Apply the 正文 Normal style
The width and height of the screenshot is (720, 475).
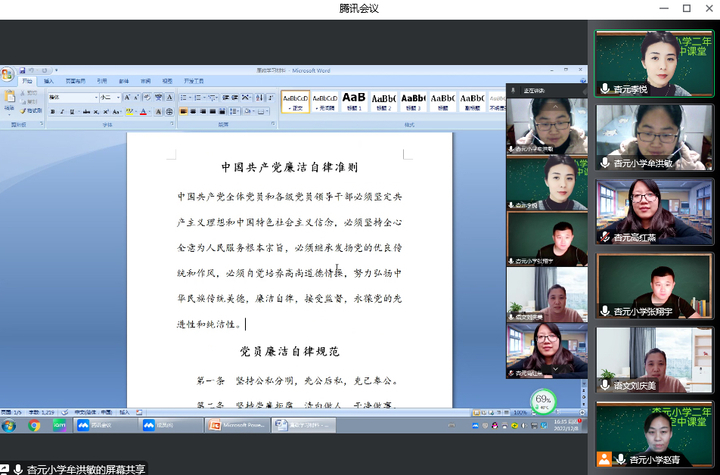click(x=295, y=102)
